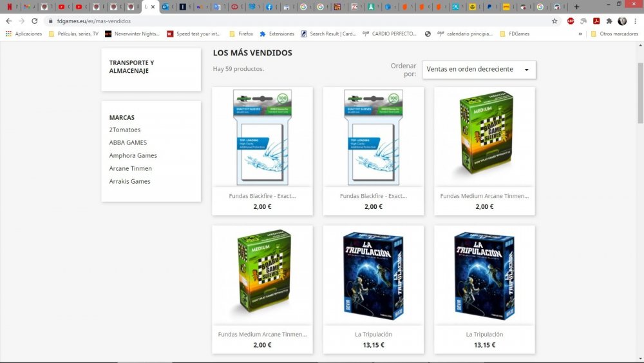Click the browser forward arrow
Screen dimensions: 644x363
22,21
